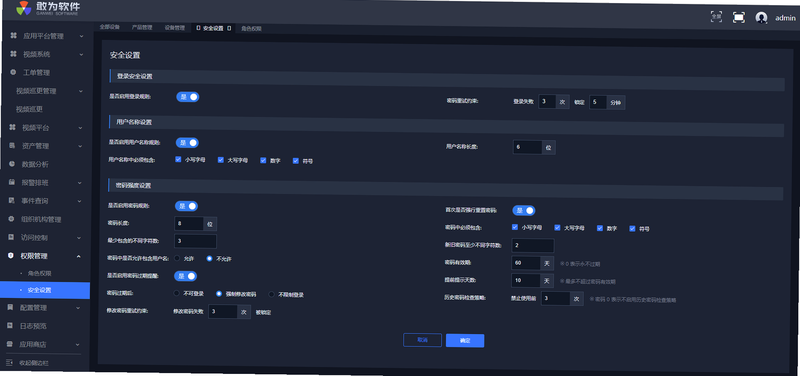Screen dimensions: 800x376
Task: Click the small icon before 安全设置 tab label
Action: 198,28
